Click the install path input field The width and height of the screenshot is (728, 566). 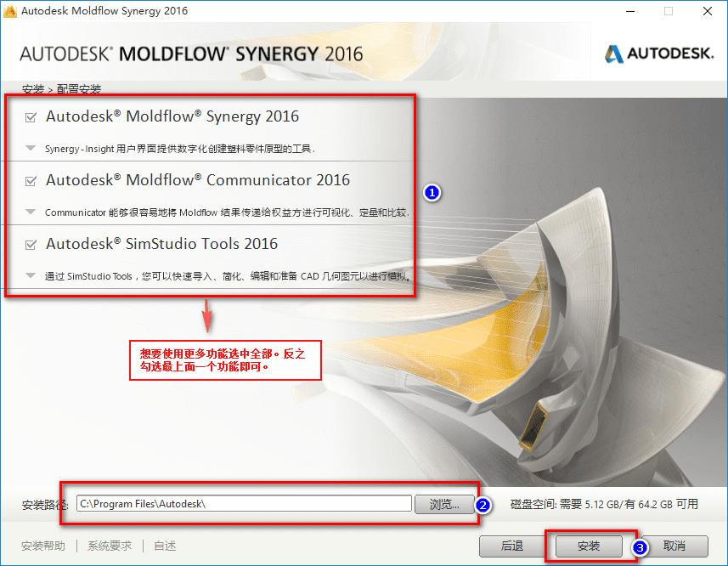[x=244, y=504]
